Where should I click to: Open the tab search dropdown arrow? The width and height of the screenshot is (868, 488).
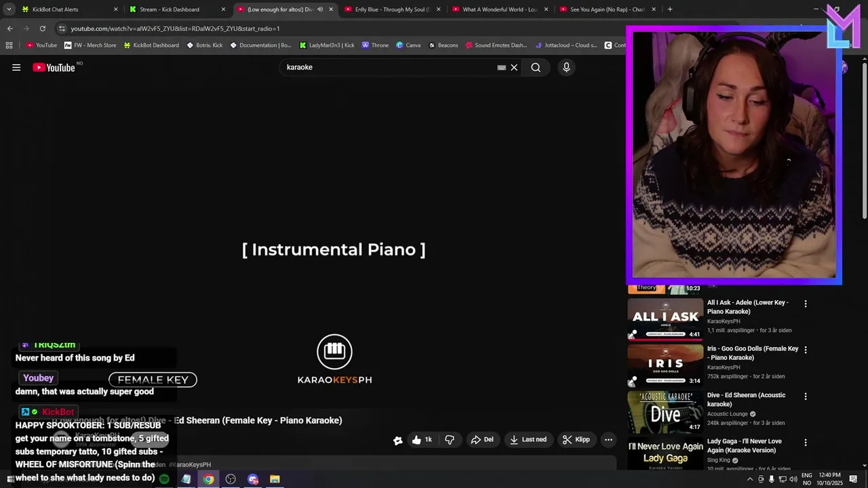[9, 9]
